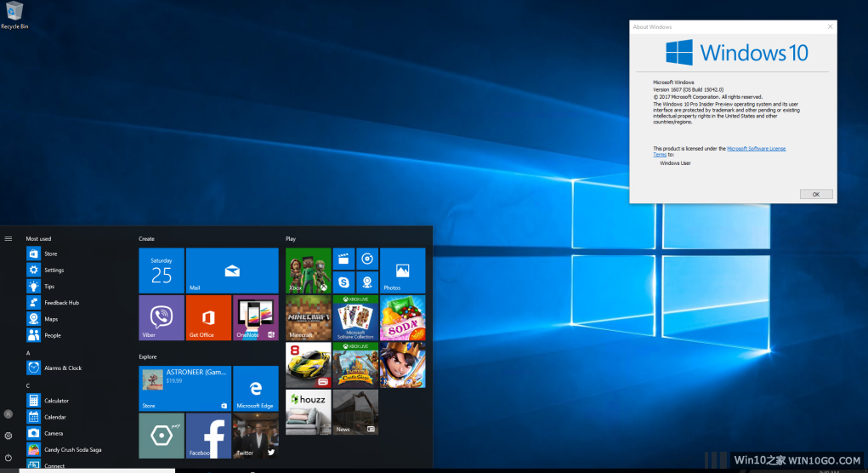Open the Get Office tile
This screenshot has width=868, height=473.
click(208, 317)
